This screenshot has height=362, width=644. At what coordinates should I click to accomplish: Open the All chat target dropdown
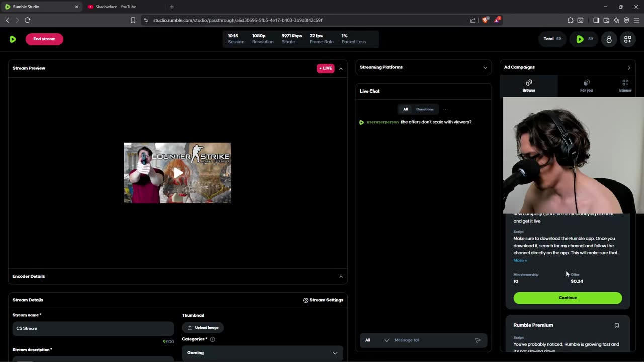click(x=377, y=340)
